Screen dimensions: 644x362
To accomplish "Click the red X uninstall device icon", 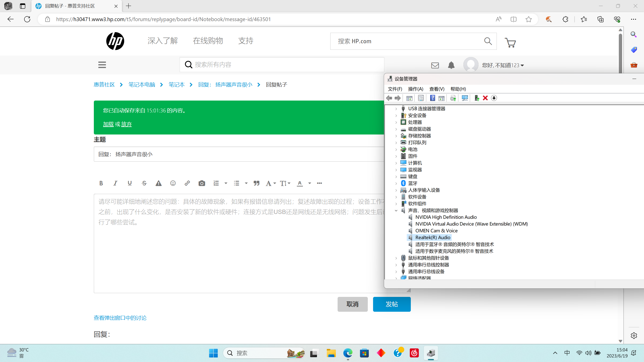I will (485, 98).
